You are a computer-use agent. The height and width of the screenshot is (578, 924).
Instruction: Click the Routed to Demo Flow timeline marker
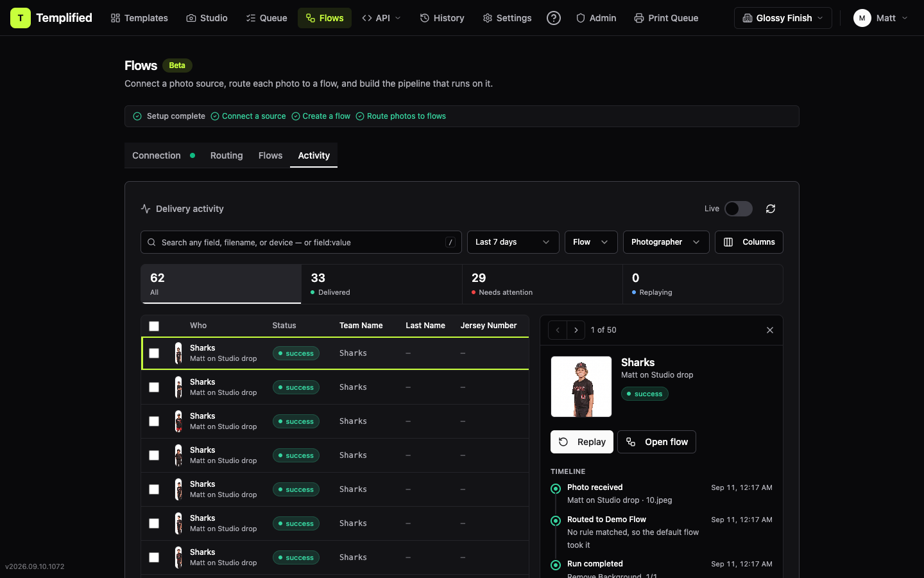click(556, 521)
